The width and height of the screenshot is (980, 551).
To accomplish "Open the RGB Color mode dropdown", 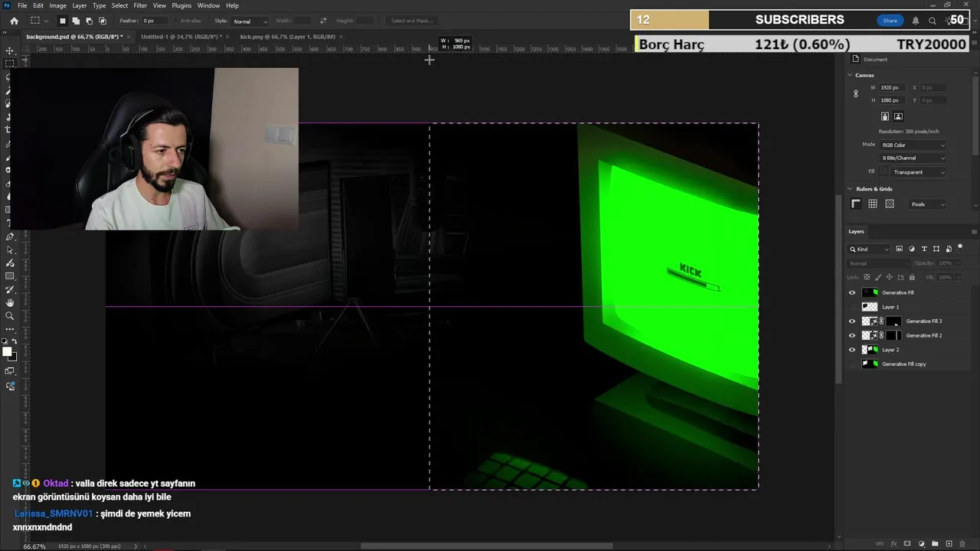I will click(x=913, y=145).
